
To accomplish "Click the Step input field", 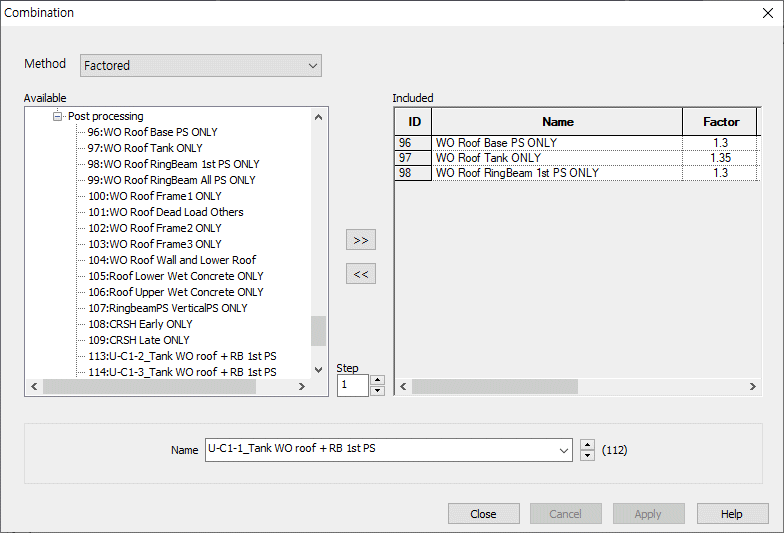I will [353, 385].
